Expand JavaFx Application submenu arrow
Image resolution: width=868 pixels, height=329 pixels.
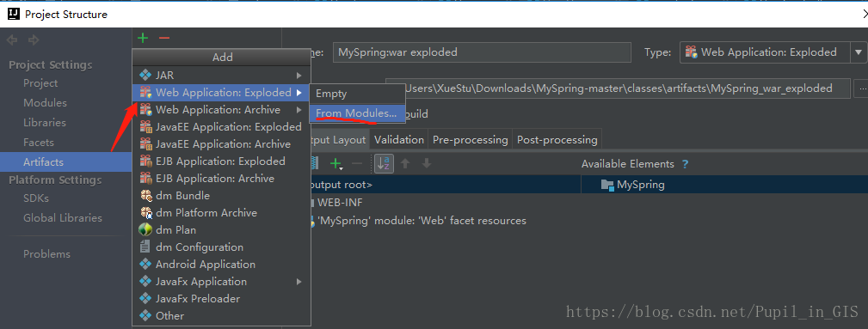click(299, 281)
